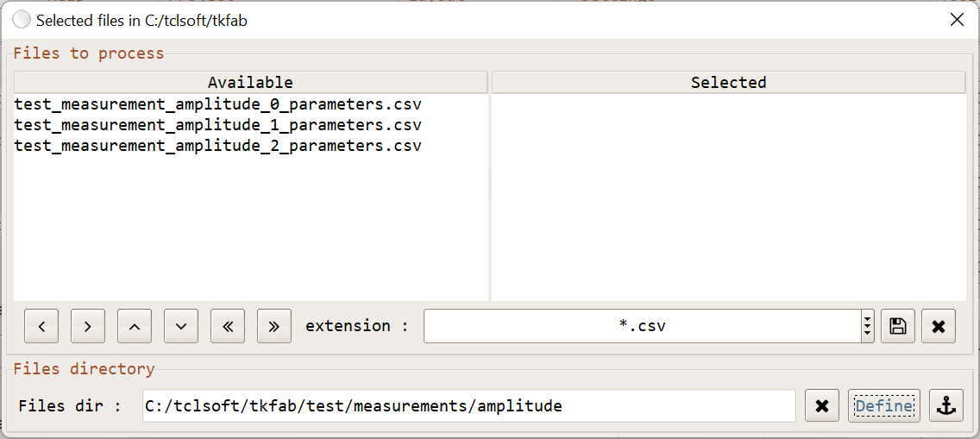Image resolution: width=980 pixels, height=439 pixels.
Task: Click the single left arrow move button
Action: click(x=41, y=327)
